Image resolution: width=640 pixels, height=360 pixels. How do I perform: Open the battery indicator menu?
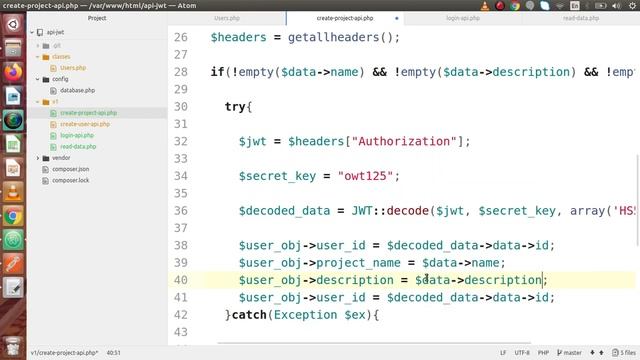[600, 6]
